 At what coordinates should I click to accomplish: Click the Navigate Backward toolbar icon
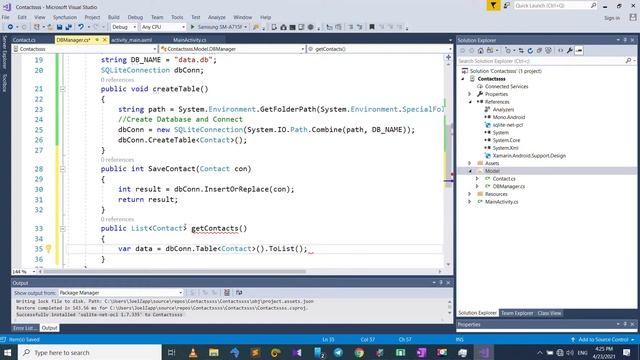point(10,27)
